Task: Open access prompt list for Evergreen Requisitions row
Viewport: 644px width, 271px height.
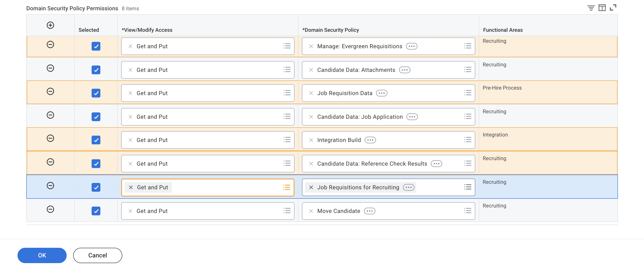Action: [287, 46]
